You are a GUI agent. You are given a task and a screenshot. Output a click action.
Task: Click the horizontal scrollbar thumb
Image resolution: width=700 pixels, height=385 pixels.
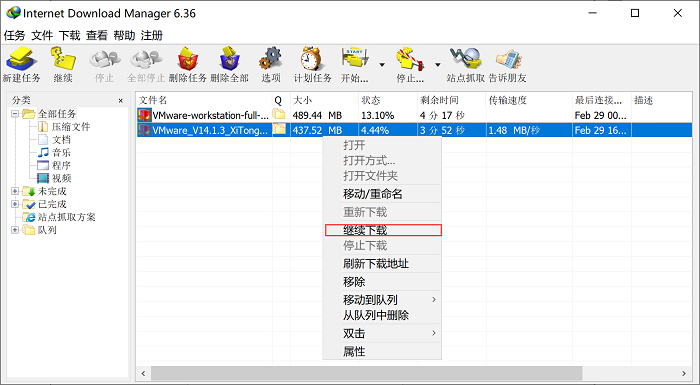coord(367,373)
